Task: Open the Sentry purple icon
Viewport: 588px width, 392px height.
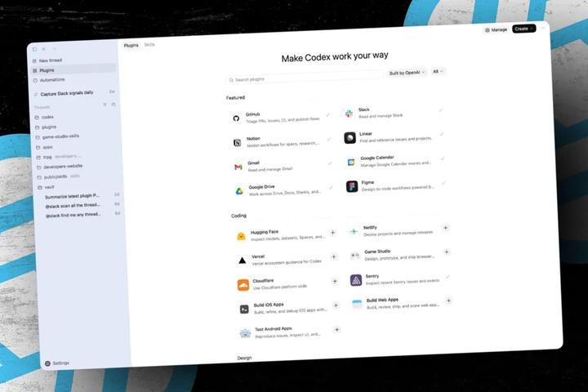Action: click(x=356, y=280)
